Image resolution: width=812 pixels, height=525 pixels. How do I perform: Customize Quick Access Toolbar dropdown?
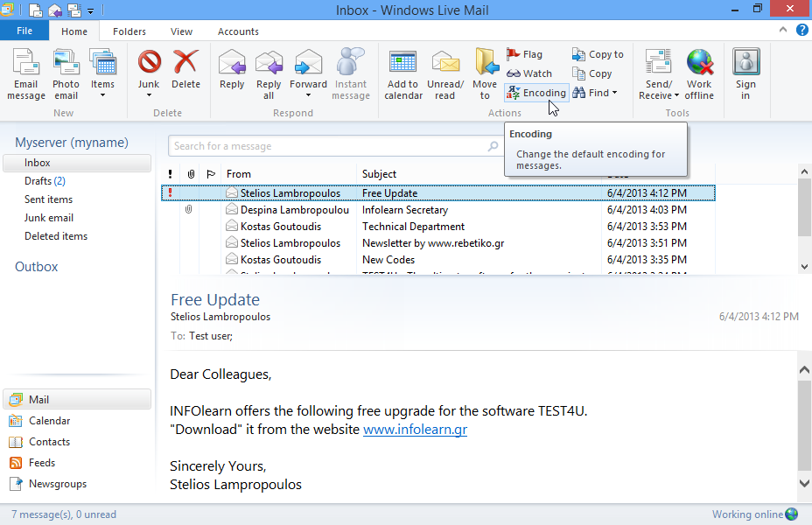tap(90, 10)
